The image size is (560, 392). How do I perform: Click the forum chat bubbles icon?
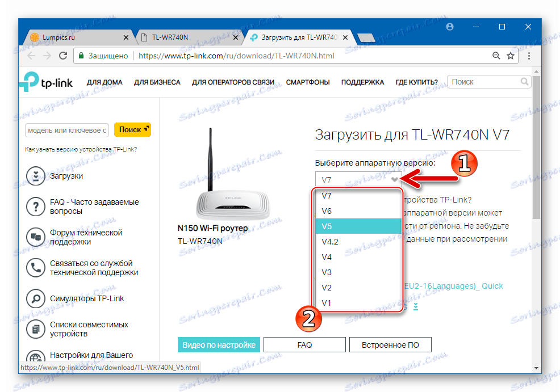click(x=36, y=237)
